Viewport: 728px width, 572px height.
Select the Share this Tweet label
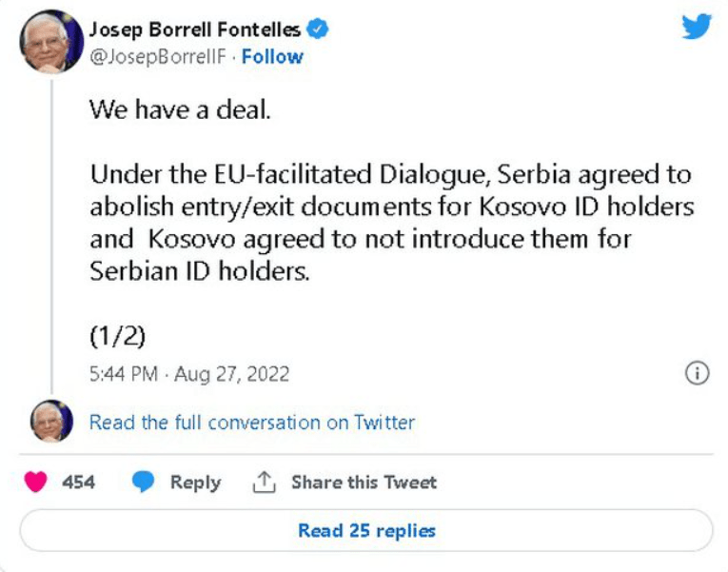[364, 483]
